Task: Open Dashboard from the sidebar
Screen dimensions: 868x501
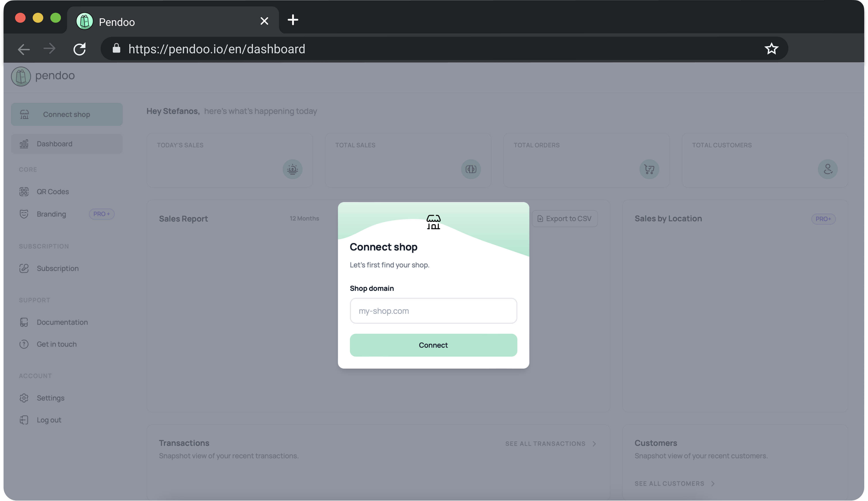Action: point(66,144)
